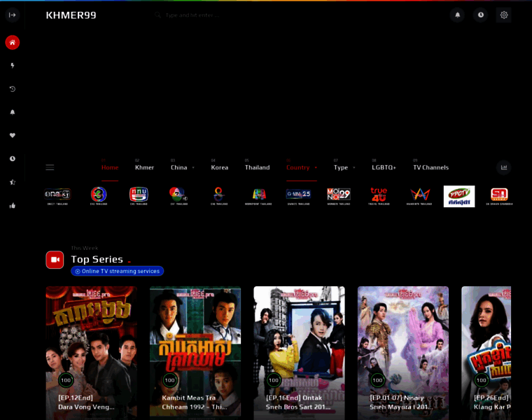Expand the China dropdown menu

pyautogui.click(x=182, y=167)
